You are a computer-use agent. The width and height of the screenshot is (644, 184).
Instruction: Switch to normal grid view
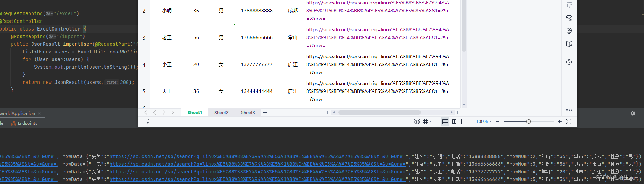(x=445, y=121)
